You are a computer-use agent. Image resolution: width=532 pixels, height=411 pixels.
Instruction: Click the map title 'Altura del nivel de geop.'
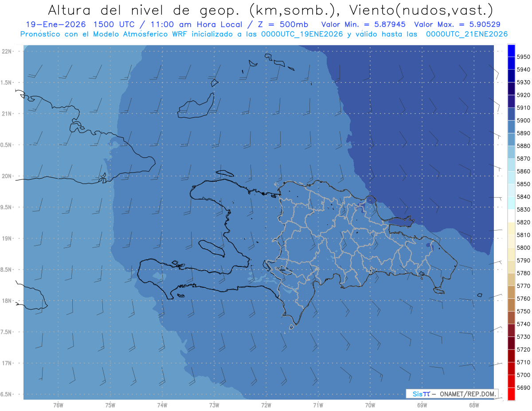coord(145,10)
